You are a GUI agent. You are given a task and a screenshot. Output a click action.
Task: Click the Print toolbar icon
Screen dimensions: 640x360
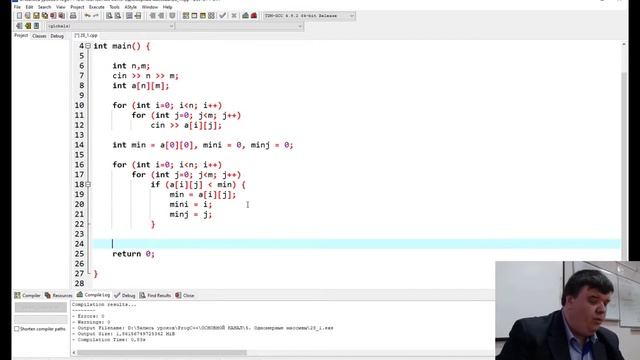[73, 16]
